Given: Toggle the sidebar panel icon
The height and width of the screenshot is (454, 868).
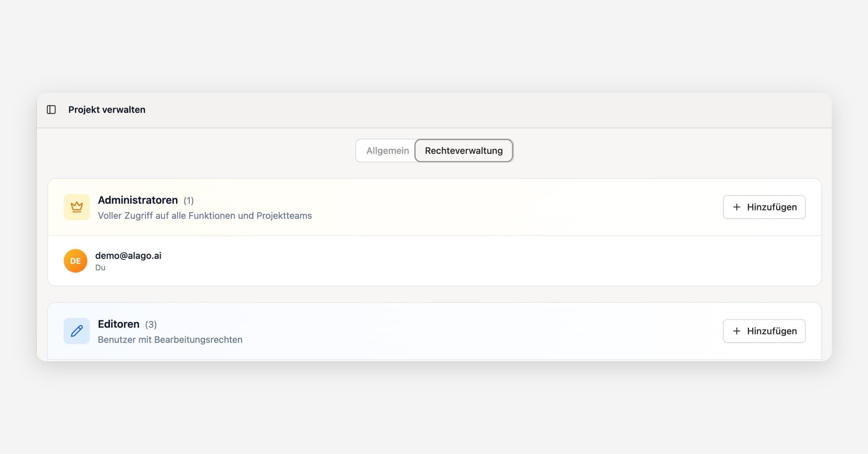Looking at the screenshot, I should [x=51, y=110].
